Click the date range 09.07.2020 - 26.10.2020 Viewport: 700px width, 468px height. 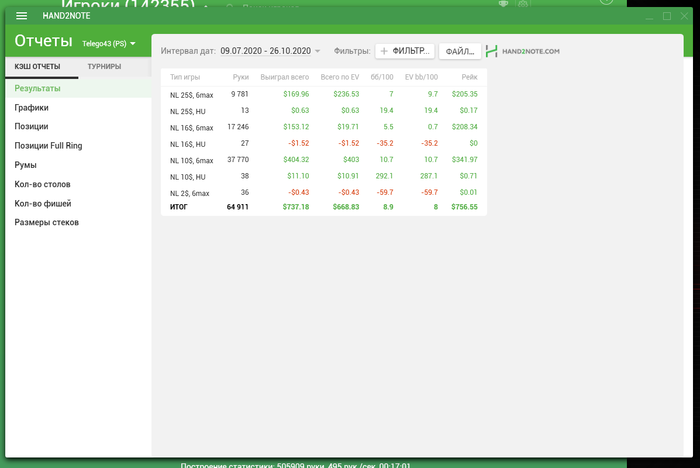coord(266,51)
